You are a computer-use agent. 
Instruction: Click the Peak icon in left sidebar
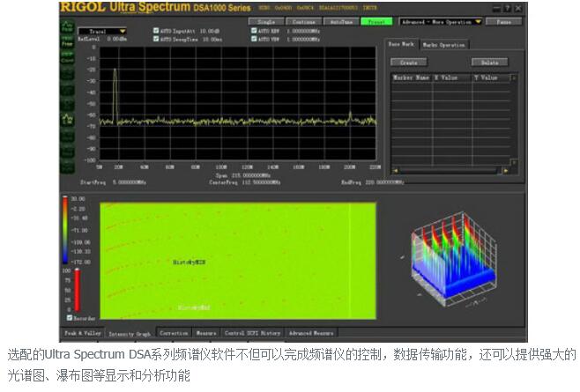(x=67, y=29)
